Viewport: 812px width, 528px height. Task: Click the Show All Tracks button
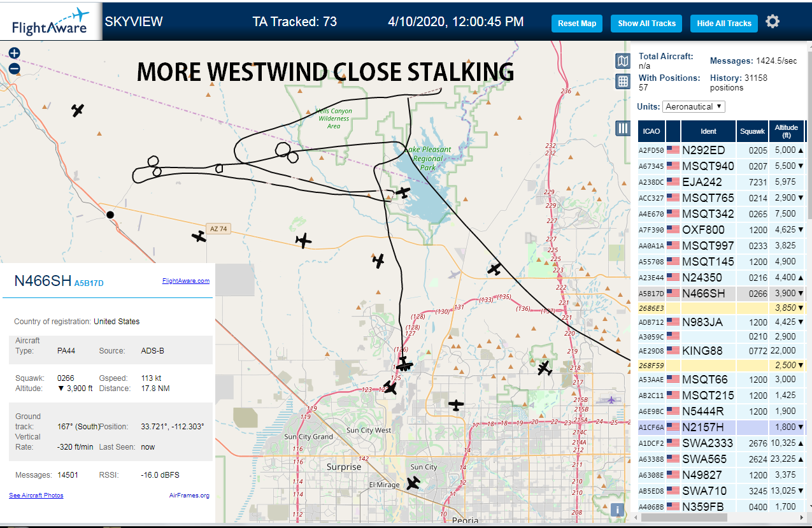pyautogui.click(x=646, y=24)
